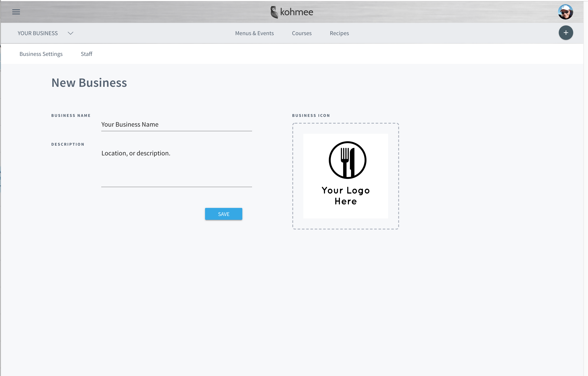Select the YOUR BUSINESS switcher label

point(38,33)
